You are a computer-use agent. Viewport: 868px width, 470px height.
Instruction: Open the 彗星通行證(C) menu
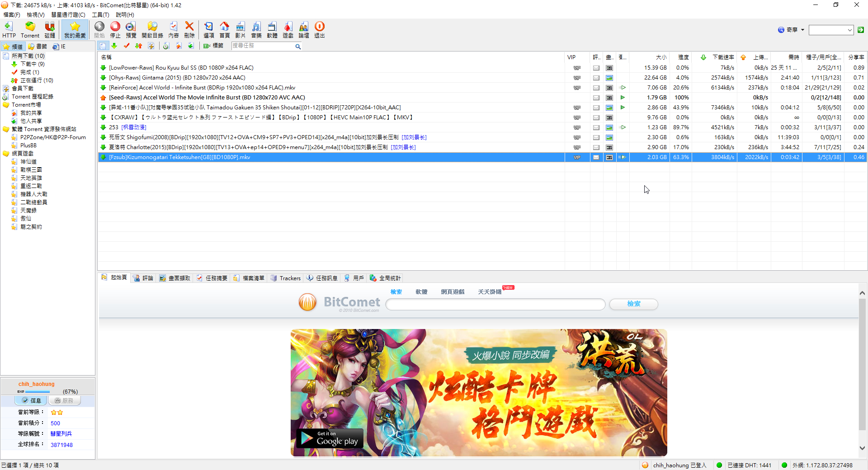point(68,15)
